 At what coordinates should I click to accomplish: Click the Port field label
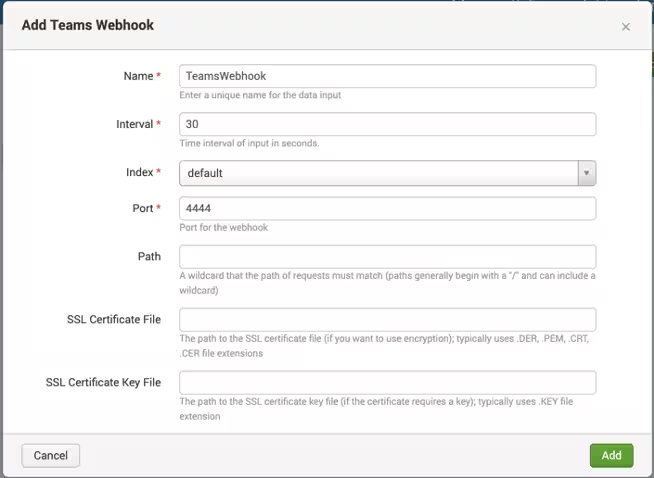click(143, 208)
